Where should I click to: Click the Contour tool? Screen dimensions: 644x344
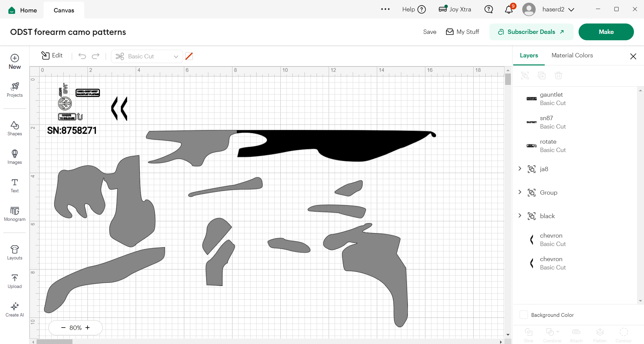coord(624,335)
